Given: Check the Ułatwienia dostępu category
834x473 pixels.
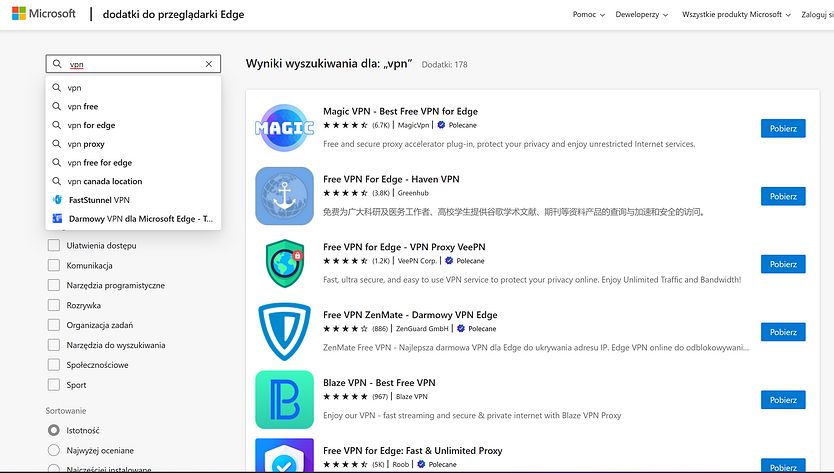Looking at the screenshot, I should [x=54, y=245].
